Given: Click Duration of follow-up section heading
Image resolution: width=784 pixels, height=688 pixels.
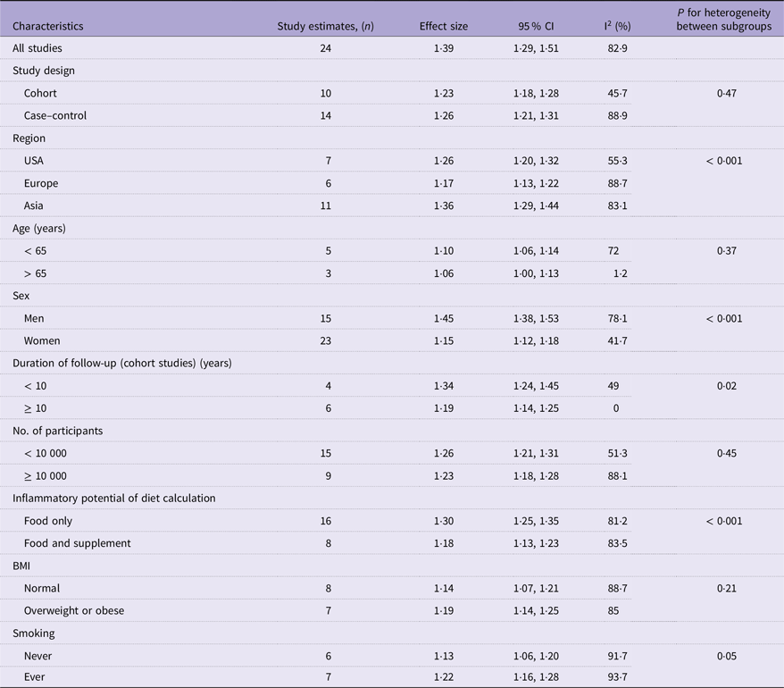Looking at the screenshot, I should pos(122,363).
